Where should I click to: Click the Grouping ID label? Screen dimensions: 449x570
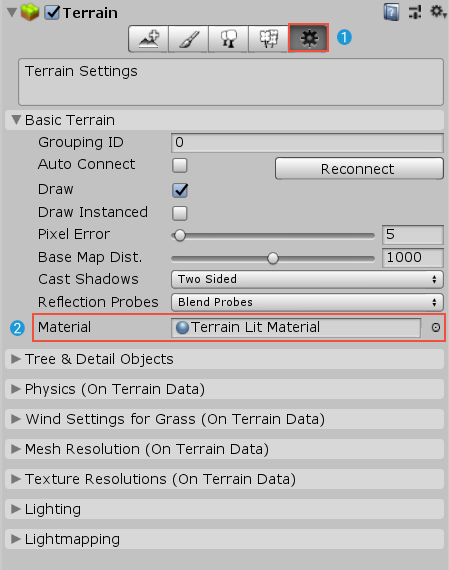coord(81,142)
